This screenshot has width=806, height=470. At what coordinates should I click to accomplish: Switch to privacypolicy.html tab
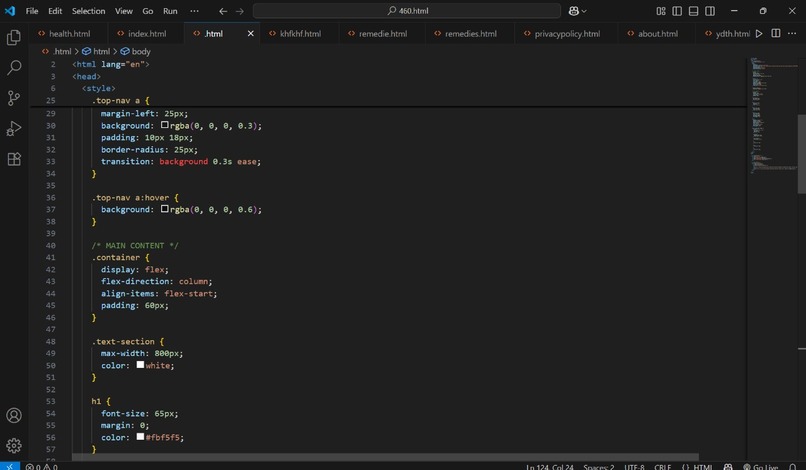(566, 33)
